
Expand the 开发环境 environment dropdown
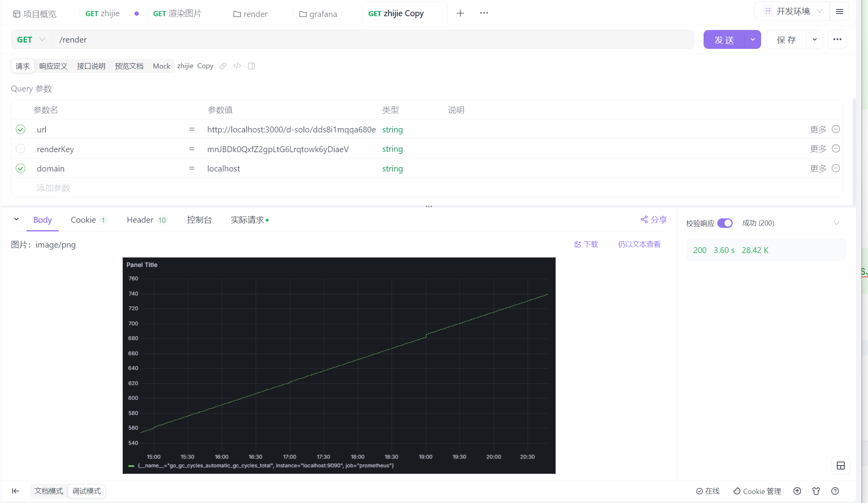pyautogui.click(x=793, y=11)
